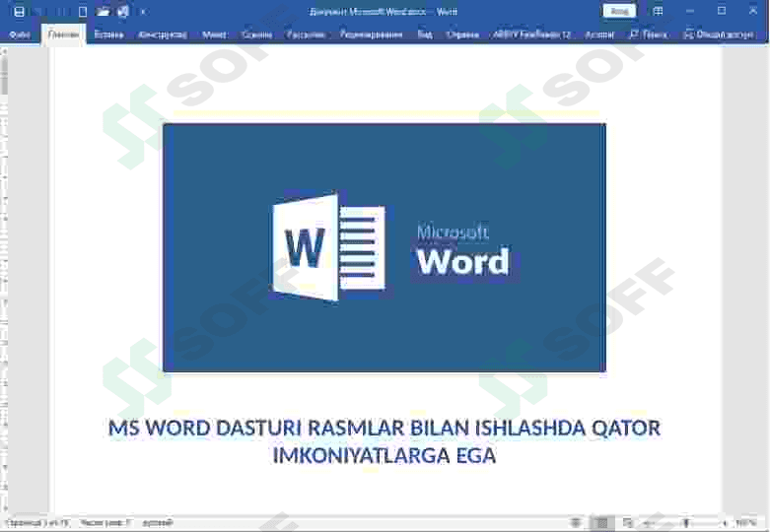Screen dimensions: 770x532
Task: Click the zoom out minus button
Action: click(648, 524)
